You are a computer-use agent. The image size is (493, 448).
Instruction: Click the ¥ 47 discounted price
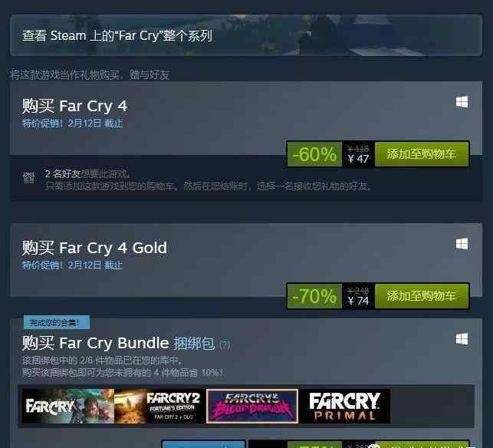pos(358,159)
